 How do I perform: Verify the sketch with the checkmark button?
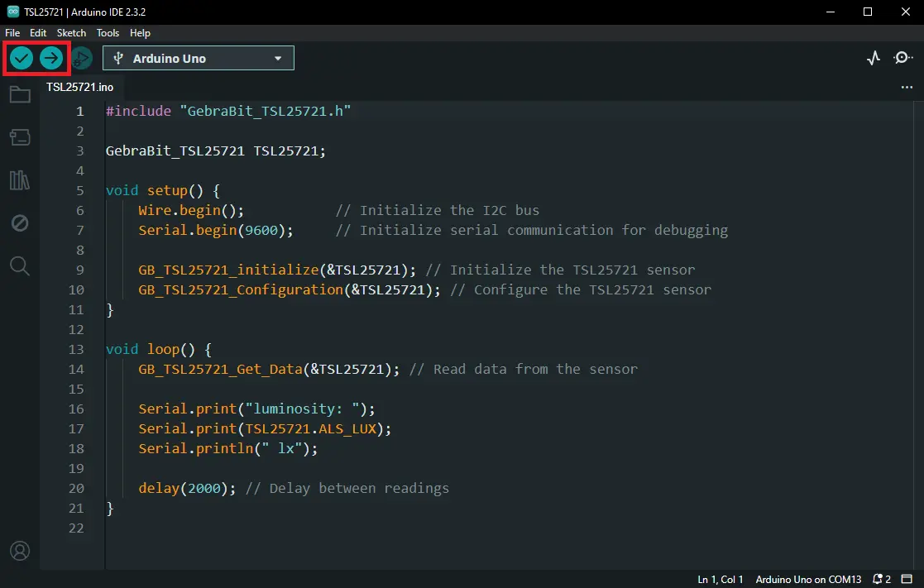(x=22, y=58)
